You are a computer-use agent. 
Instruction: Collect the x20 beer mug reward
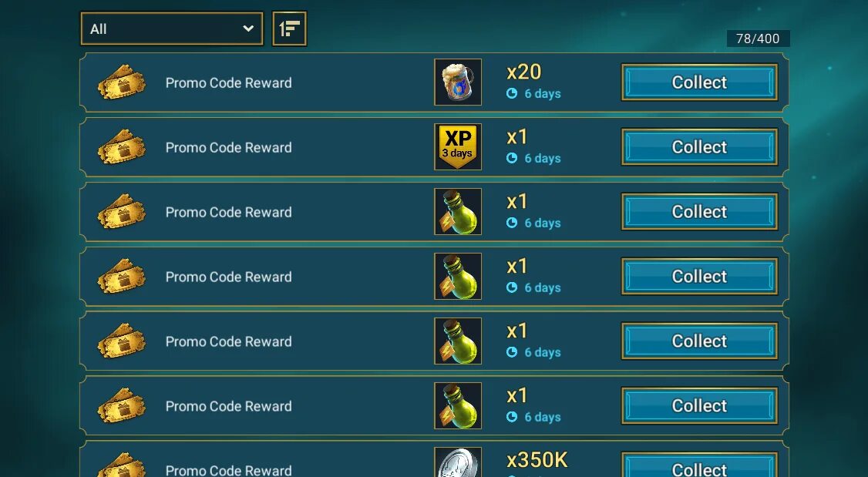699,82
